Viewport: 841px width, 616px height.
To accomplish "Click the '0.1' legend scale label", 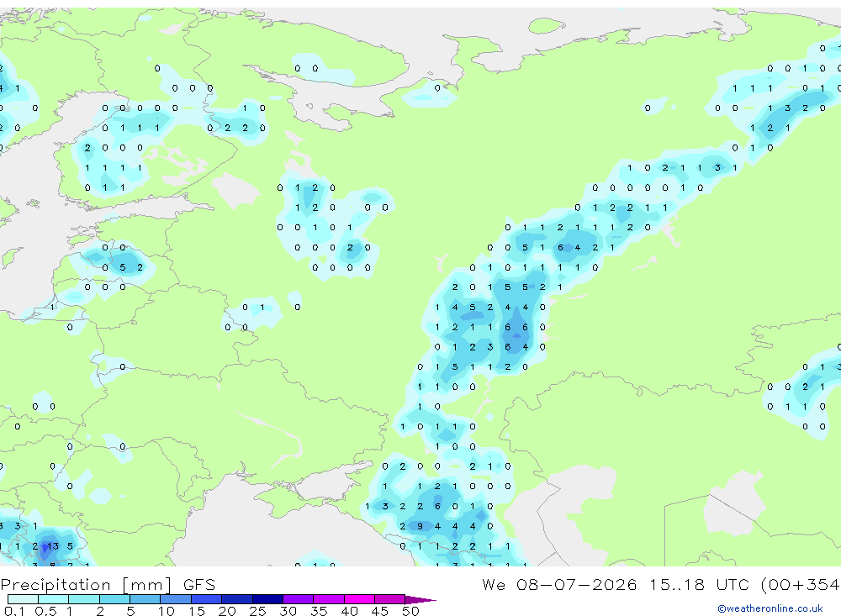I will point(14,611).
